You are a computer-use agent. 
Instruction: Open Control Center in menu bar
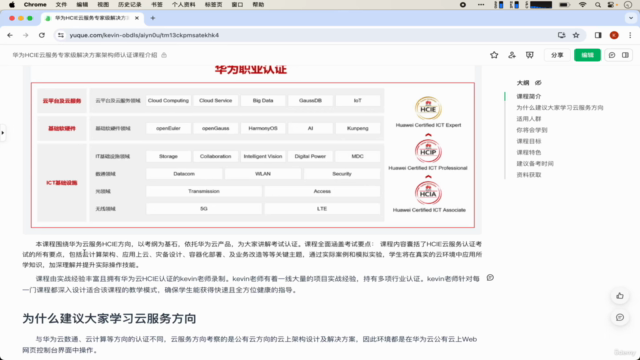pyautogui.click(x=611, y=4)
